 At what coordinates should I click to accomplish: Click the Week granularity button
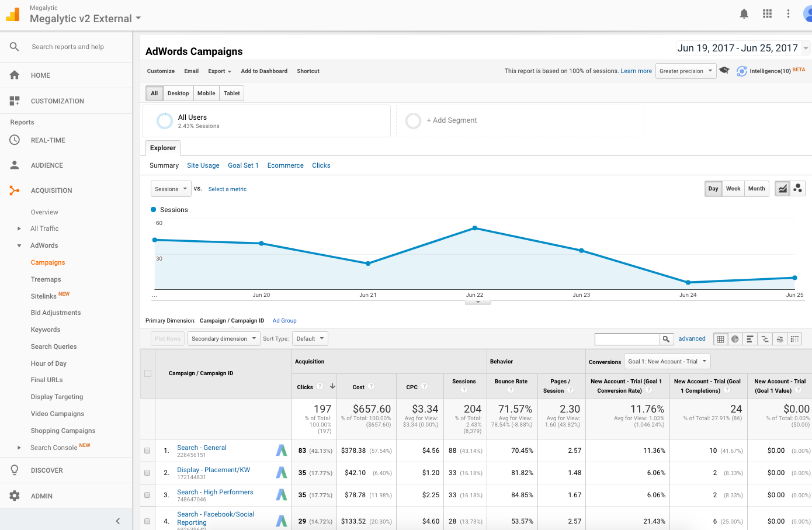[x=733, y=189]
